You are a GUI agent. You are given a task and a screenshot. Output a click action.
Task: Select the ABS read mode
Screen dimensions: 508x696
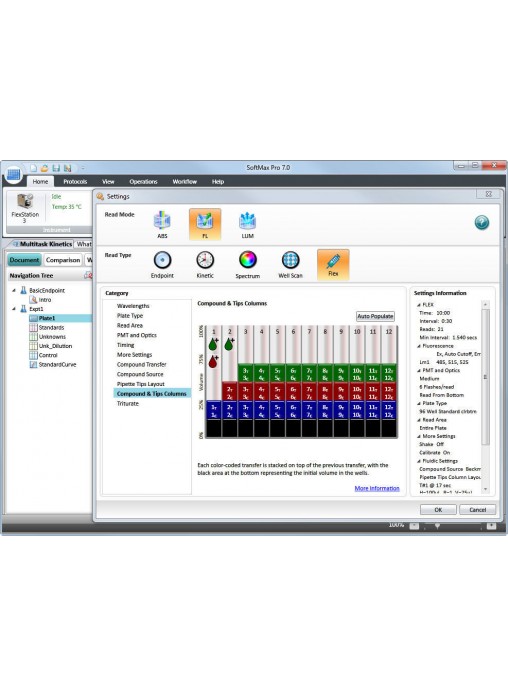point(162,225)
